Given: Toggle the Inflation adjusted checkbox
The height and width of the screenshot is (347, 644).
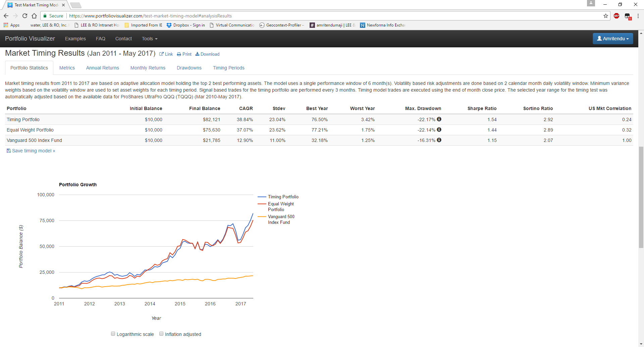Looking at the screenshot, I should 161,334.
